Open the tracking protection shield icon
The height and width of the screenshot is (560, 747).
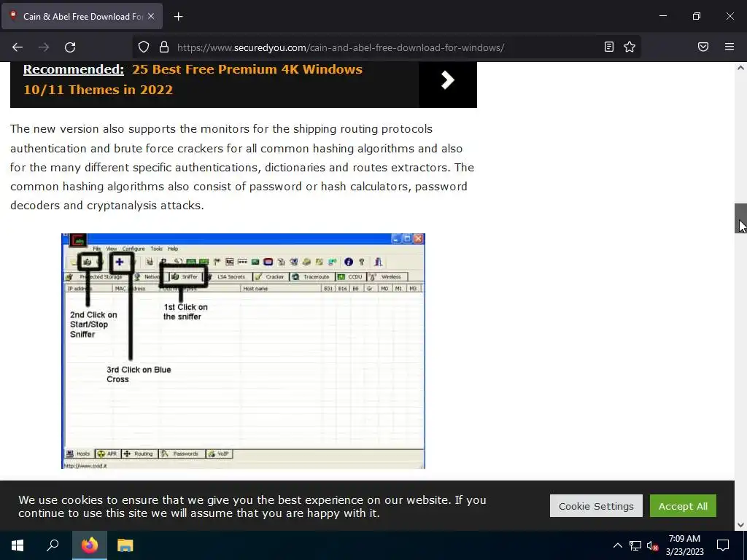144,47
